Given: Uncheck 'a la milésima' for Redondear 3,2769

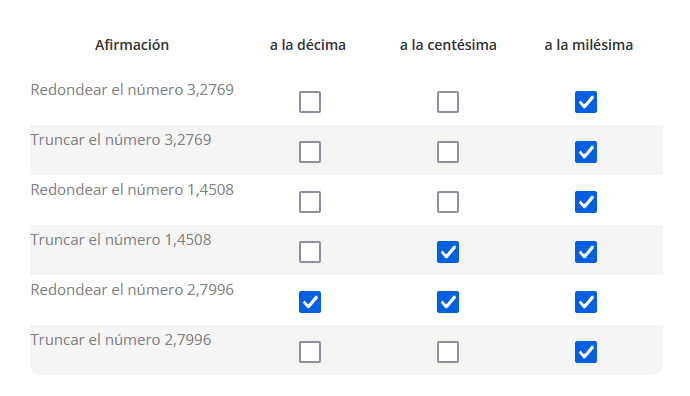Looking at the screenshot, I should (586, 102).
